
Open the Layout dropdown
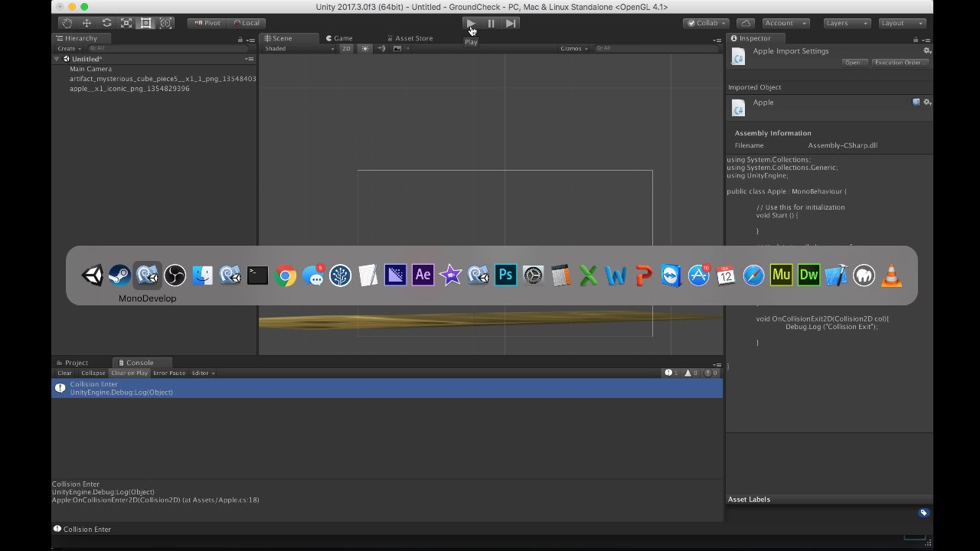[x=901, y=23]
